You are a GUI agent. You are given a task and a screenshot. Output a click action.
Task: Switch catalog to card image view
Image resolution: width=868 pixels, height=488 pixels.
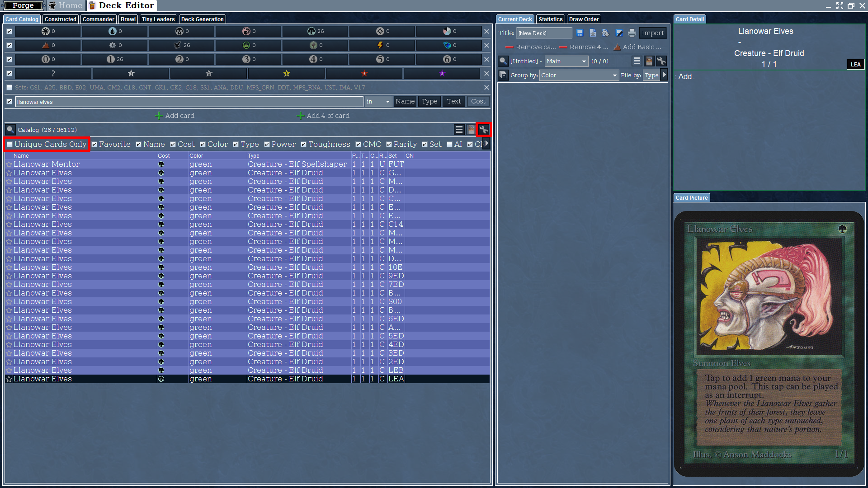[471, 130]
